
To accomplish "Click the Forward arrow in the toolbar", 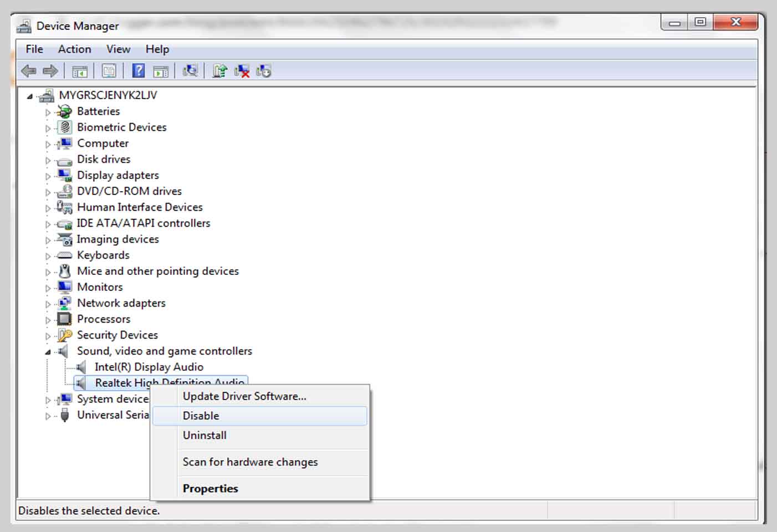I will (50, 71).
